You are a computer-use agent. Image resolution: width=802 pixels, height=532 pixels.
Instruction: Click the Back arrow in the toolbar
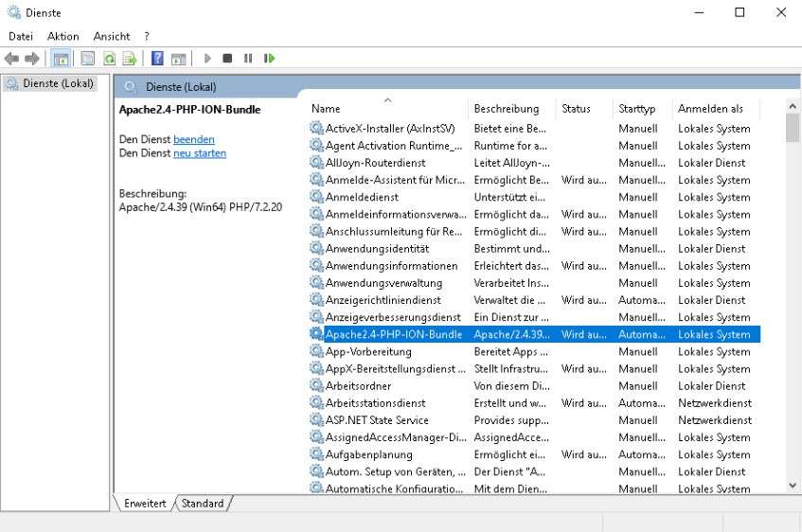point(11,59)
